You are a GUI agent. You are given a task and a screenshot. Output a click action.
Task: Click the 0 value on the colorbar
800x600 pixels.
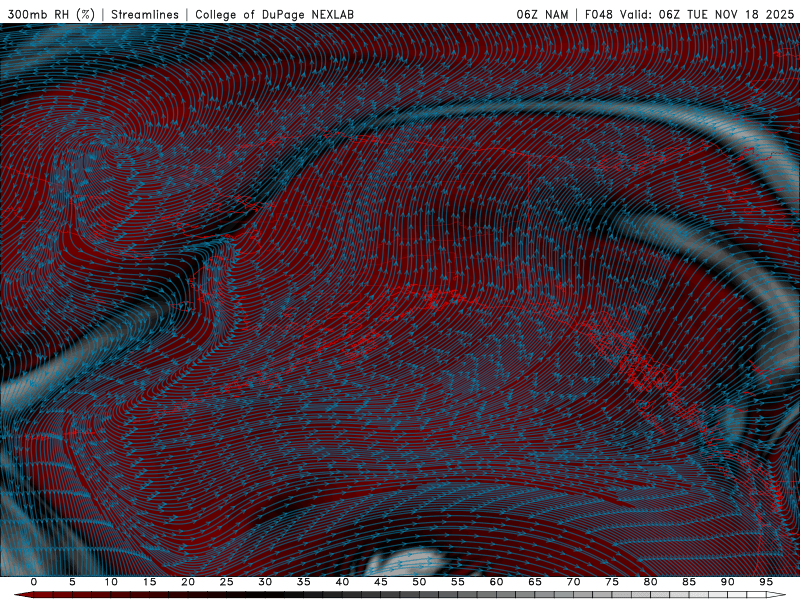click(x=34, y=582)
